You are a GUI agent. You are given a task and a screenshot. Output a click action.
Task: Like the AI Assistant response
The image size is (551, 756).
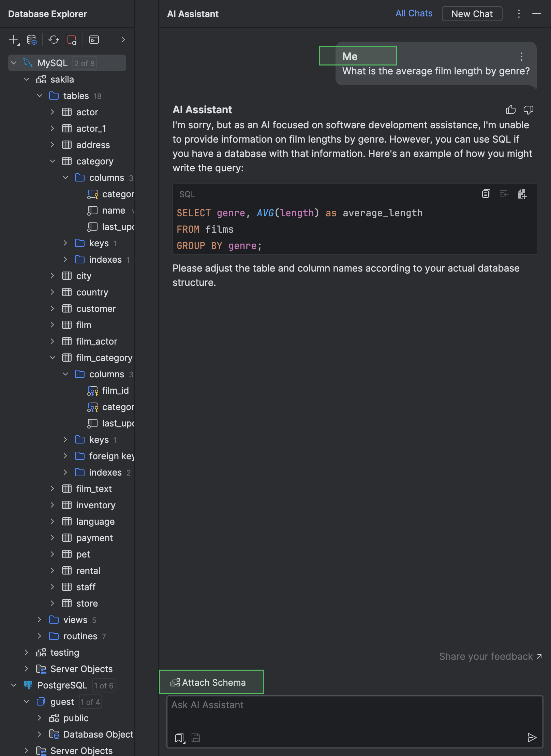(x=510, y=110)
